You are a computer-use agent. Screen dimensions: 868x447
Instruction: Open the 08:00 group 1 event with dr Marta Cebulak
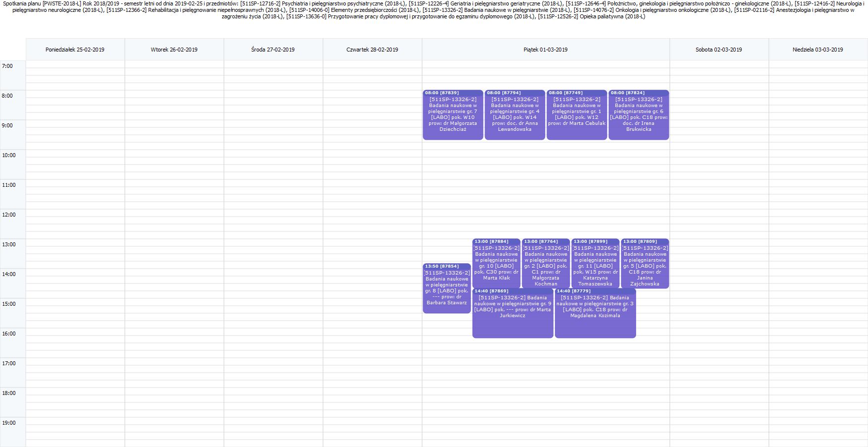577,115
